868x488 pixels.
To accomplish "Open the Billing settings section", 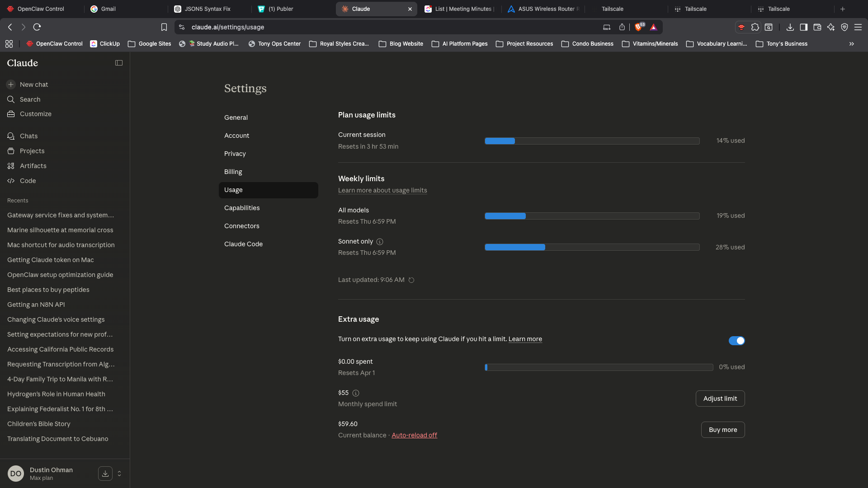I will pyautogui.click(x=233, y=172).
